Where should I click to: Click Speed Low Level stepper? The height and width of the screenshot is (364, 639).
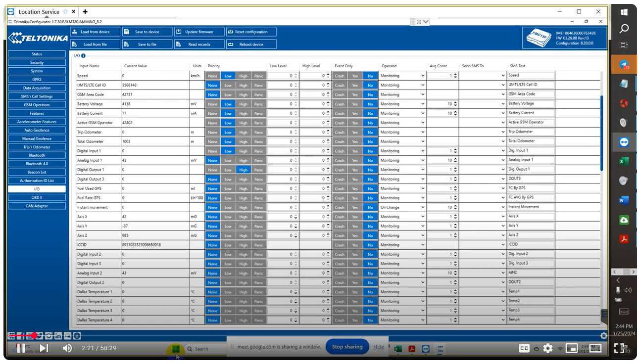295,76
